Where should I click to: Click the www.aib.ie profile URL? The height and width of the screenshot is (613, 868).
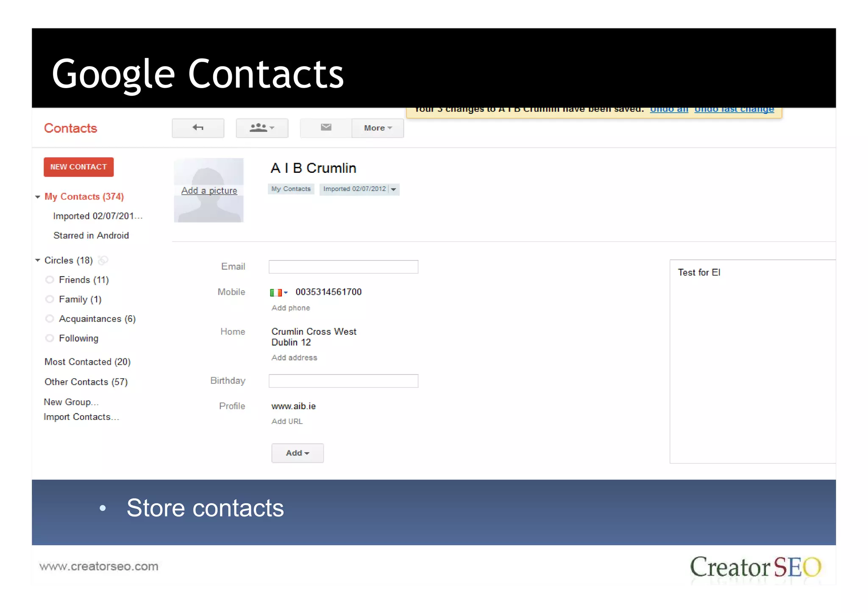294,406
